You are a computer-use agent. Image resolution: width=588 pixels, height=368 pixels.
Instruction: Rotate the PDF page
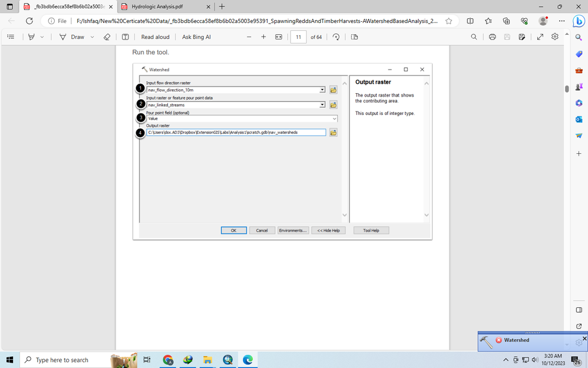click(336, 37)
